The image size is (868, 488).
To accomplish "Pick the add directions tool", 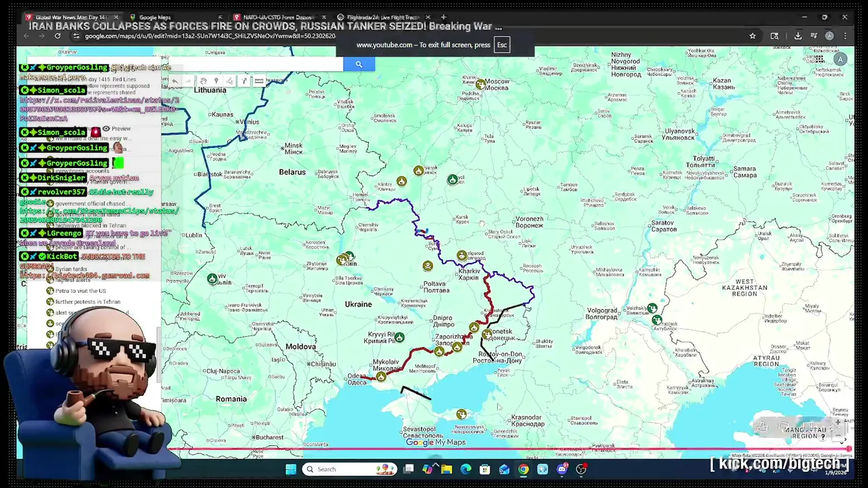I will pyautogui.click(x=244, y=81).
